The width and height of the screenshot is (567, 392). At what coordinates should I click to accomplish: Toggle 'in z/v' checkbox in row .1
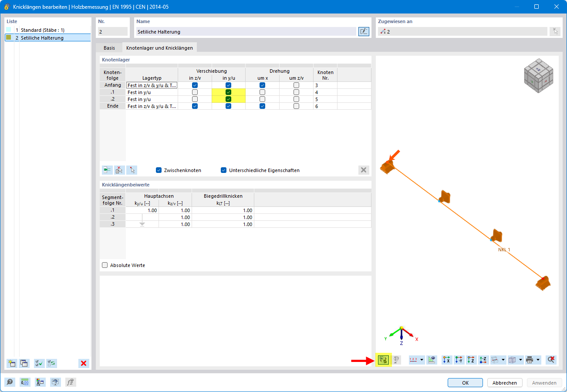coord(195,92)
